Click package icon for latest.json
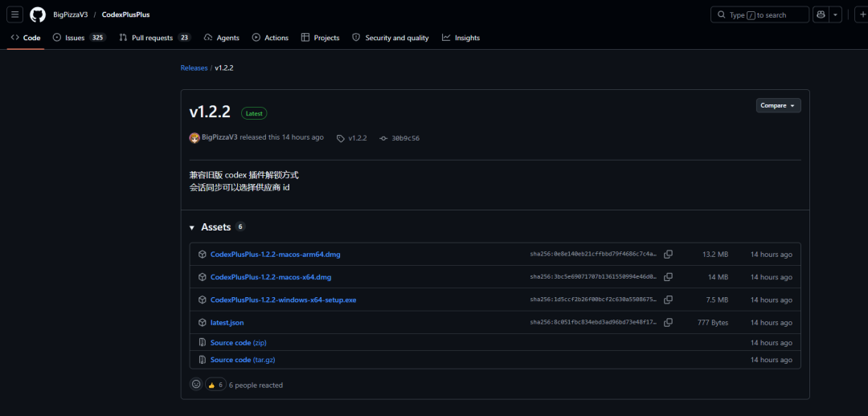Viewport: 868px width, 416px height. point(202,323)
